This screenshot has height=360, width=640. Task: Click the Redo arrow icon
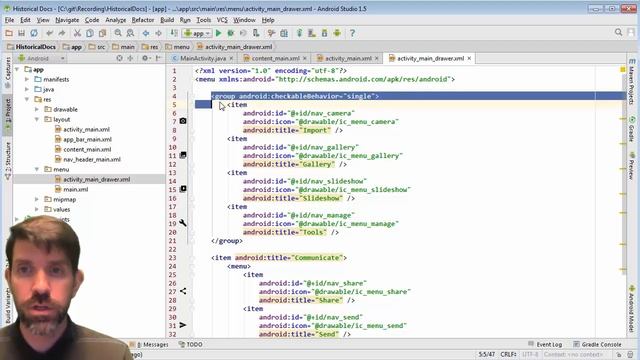[x=62, y=33]
